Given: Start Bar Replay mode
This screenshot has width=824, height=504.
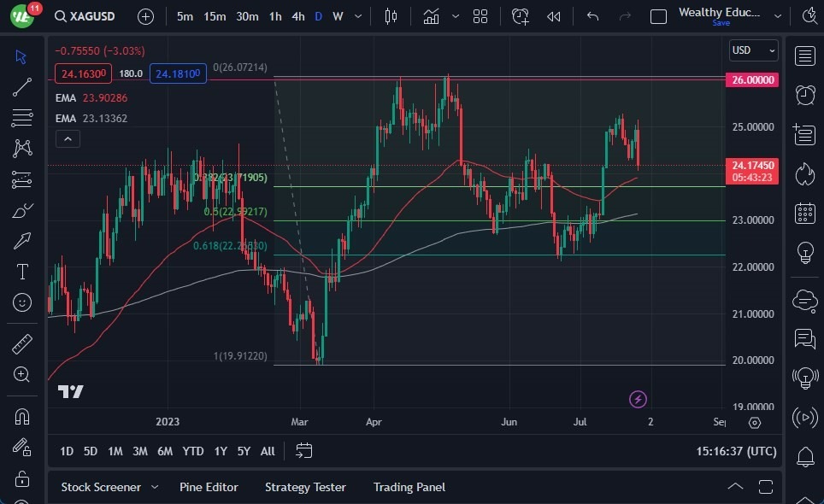Looking at the screenshot, I should [553, 15].
